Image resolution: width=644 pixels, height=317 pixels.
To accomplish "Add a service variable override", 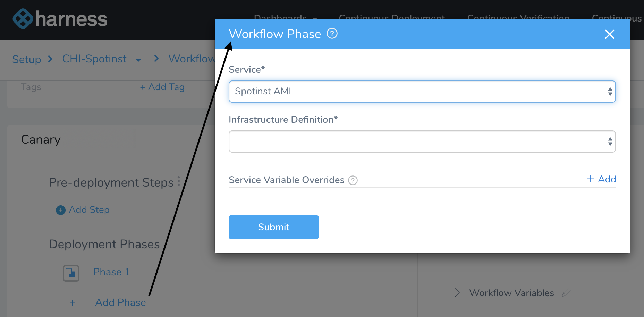I will pyautogui.click(x=601, y=179).
